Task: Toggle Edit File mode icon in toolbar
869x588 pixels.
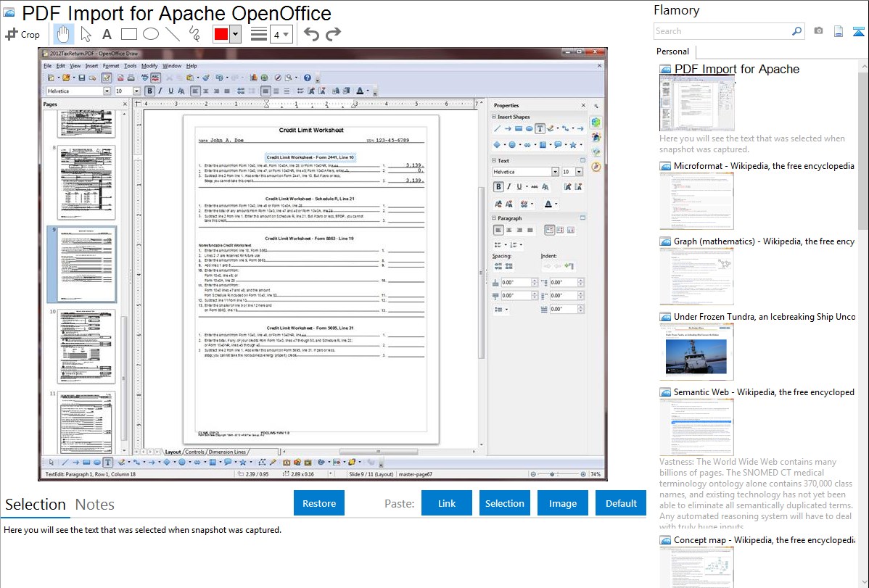Action: coord(107,78)
